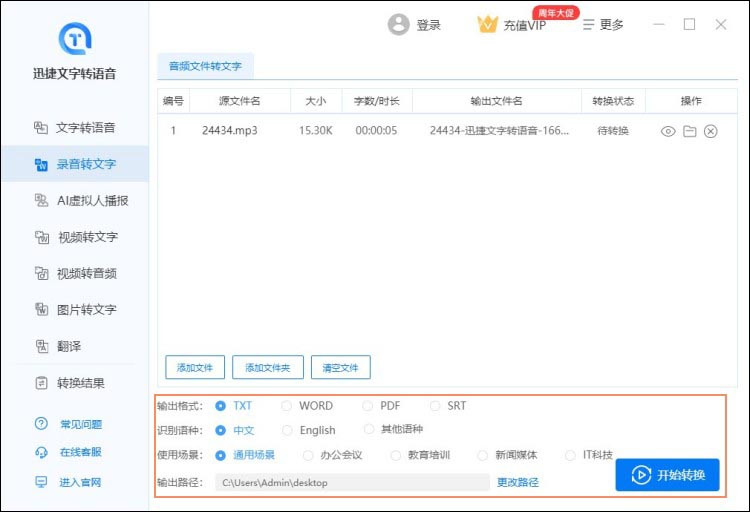The width and height of the screenshot is (750, 512).
Task: Click the 文字转语音 sidebar icon
Action: pos(41,128)
